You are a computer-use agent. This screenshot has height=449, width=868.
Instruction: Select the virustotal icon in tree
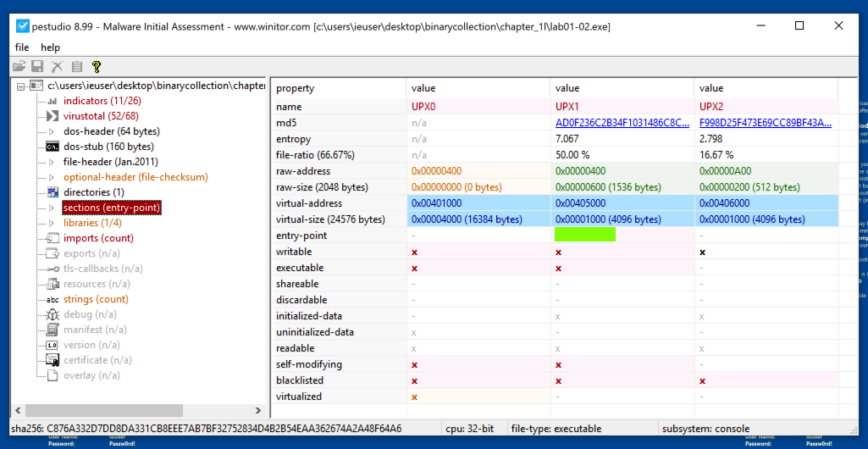(x=53, y=116)
